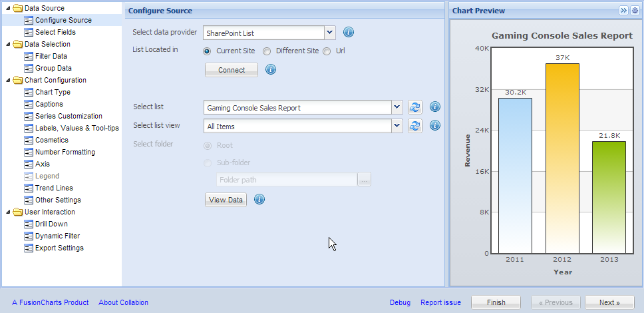Open Chart Type in the sidebar

click(53, 92)
